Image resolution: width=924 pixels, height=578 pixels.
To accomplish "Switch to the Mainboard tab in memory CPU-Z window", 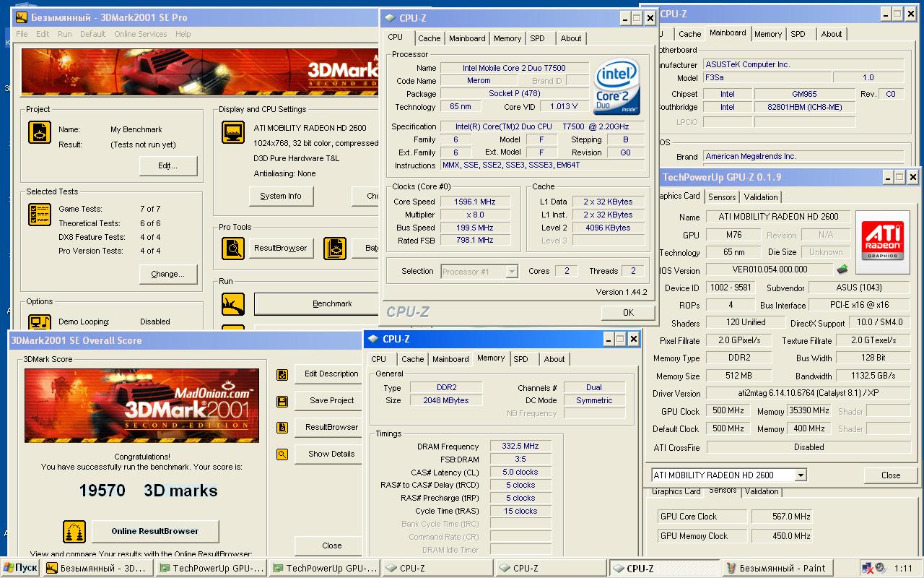I will [450, 359].
